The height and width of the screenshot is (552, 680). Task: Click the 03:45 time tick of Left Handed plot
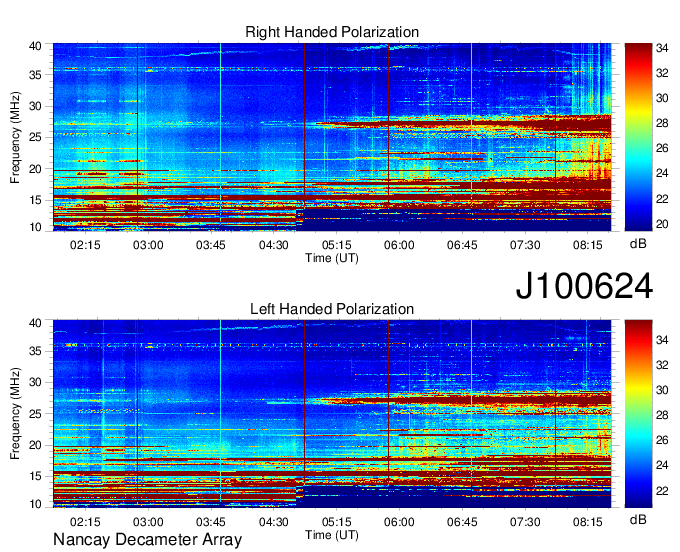pyautogui.click(x=211, y=522)
